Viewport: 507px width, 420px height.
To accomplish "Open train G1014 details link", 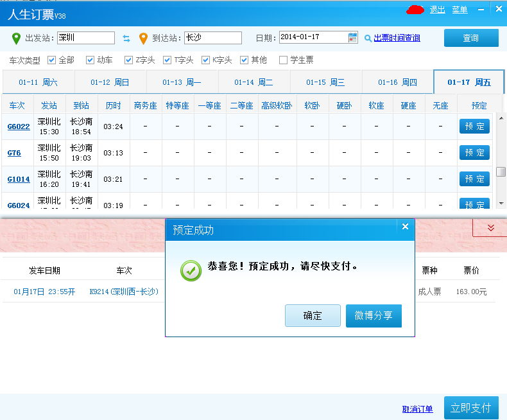I will coord(19,179).
